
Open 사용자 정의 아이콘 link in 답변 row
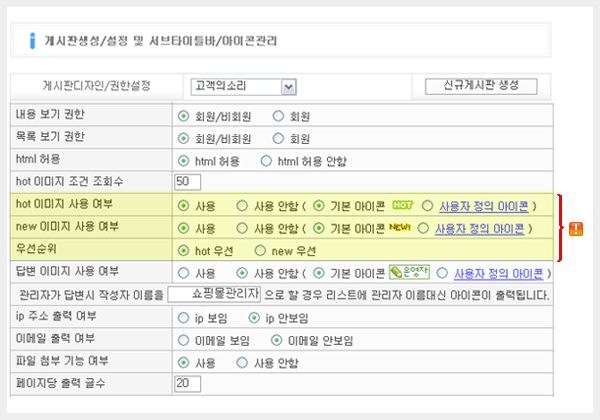pos(498,273)
